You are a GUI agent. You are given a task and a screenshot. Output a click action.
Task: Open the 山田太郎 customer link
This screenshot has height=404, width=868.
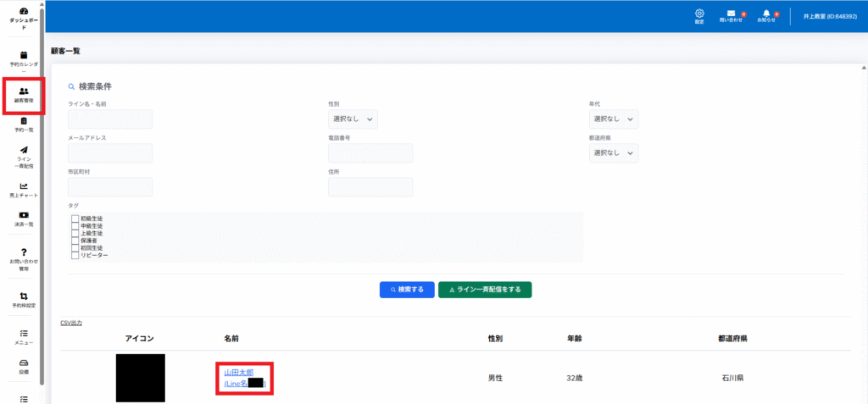pyautogui.click(x=240, y=373)
